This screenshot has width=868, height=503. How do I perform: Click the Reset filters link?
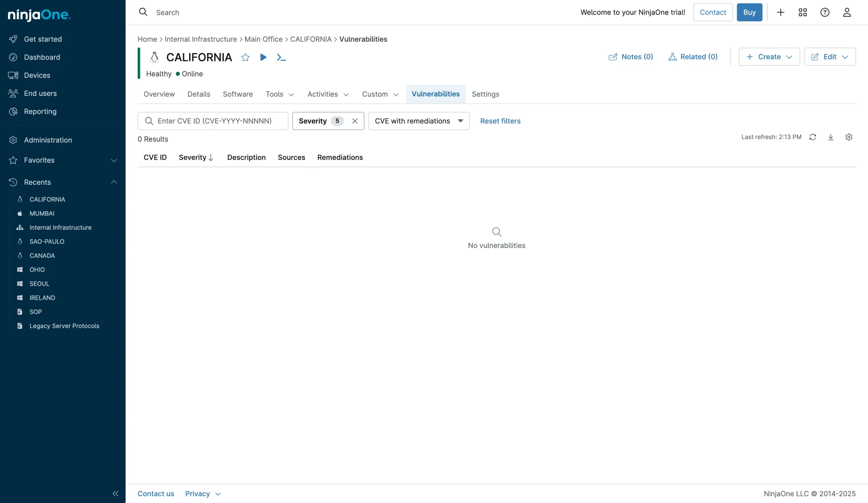[x=500, y=121]
